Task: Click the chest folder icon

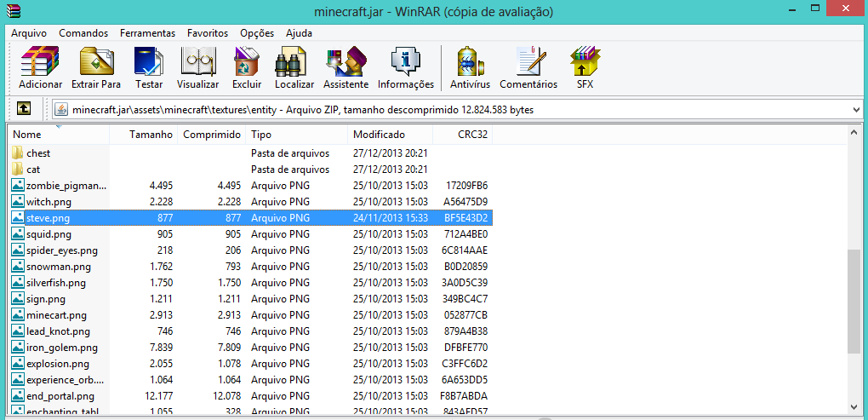Action: pyautogui.click(x=18, y=153)
